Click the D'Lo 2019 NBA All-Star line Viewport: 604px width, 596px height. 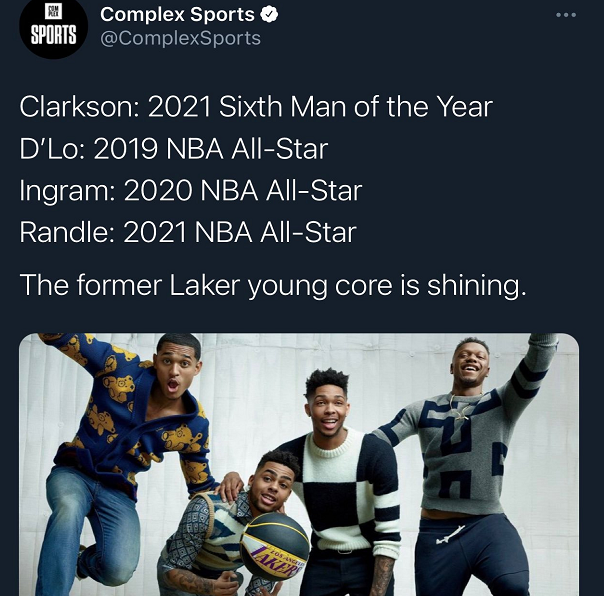(x=174, y=149)
